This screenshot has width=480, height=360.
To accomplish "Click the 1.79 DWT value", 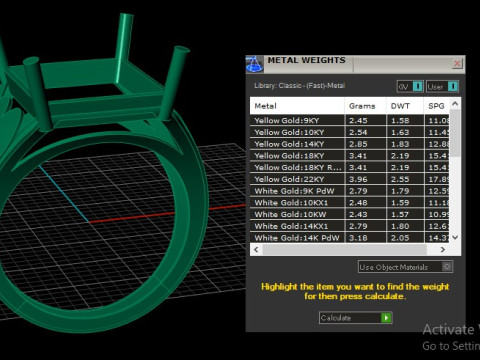I will point(400,191).
